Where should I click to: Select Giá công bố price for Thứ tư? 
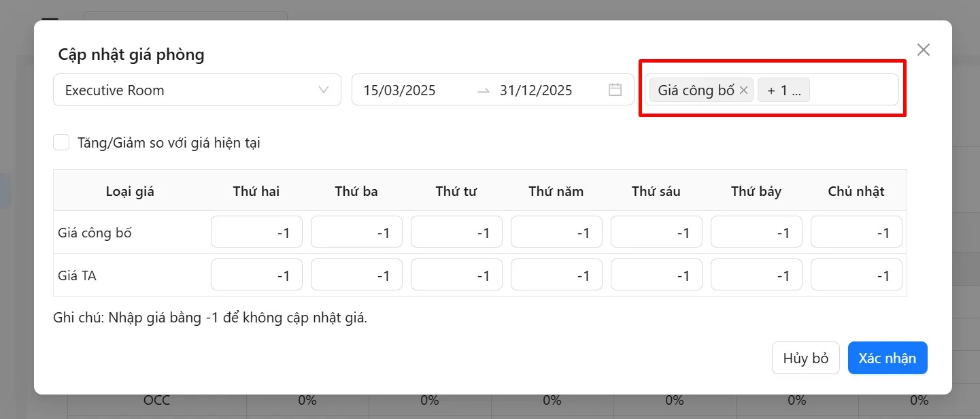pos(456,233)
